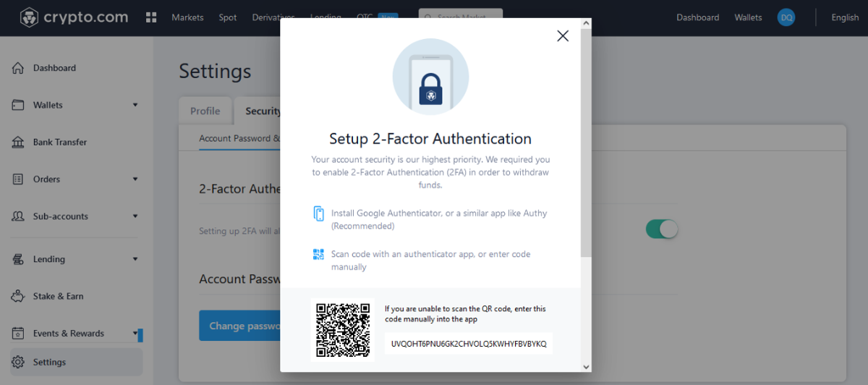This screenshot has width=868, height=385.
Task: Click the dialog vertical scrollbar thumb
Action: [x=586, y=143]
